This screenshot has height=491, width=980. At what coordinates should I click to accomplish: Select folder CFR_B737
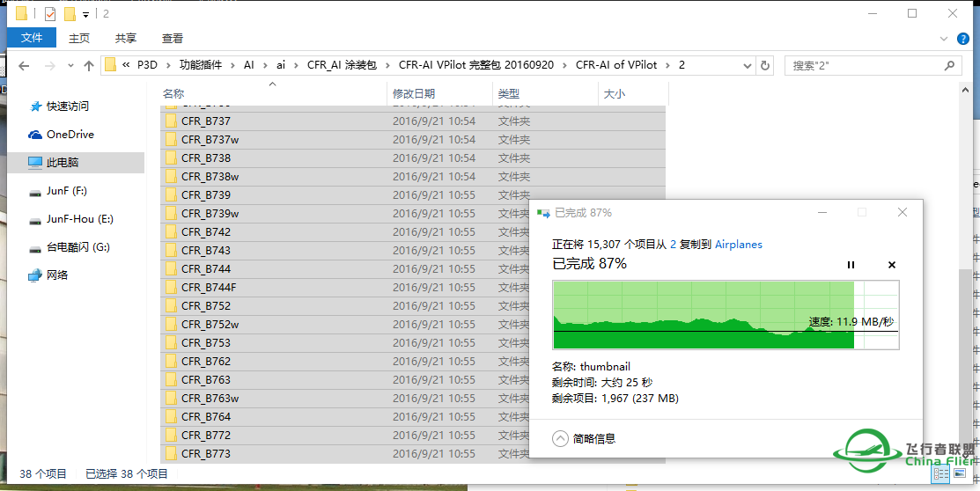[x=412, y=121]
